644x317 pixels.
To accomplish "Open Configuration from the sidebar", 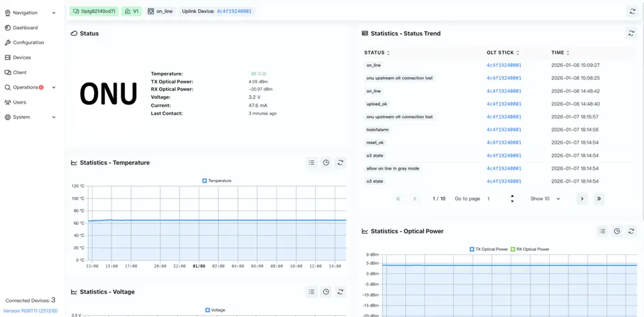I will coord(28,42).
